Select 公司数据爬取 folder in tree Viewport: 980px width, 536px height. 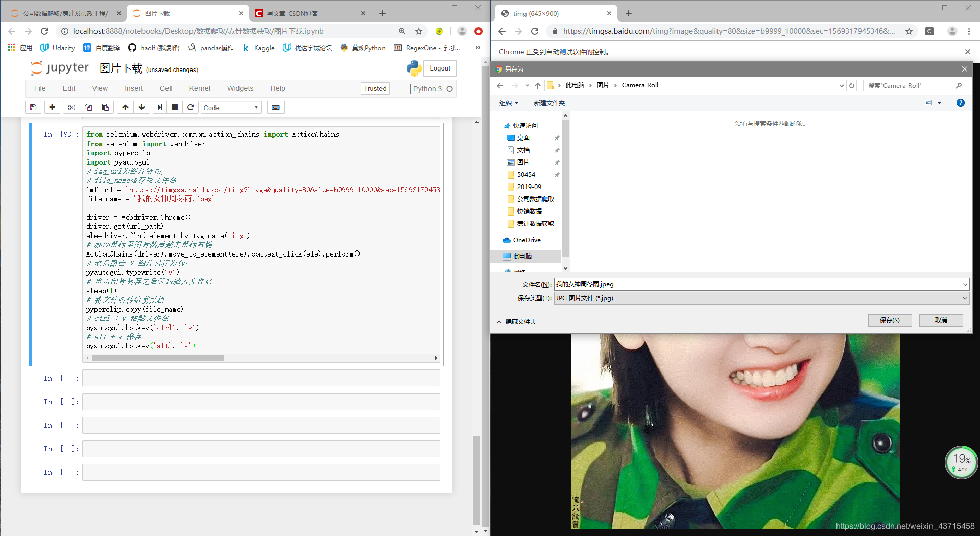(535, 199)
